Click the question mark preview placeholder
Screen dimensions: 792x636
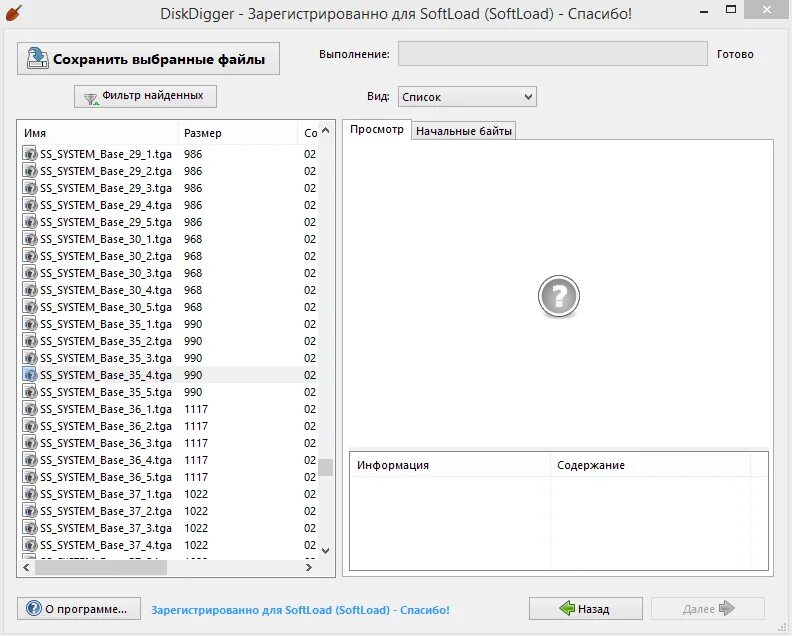point(559,296)
